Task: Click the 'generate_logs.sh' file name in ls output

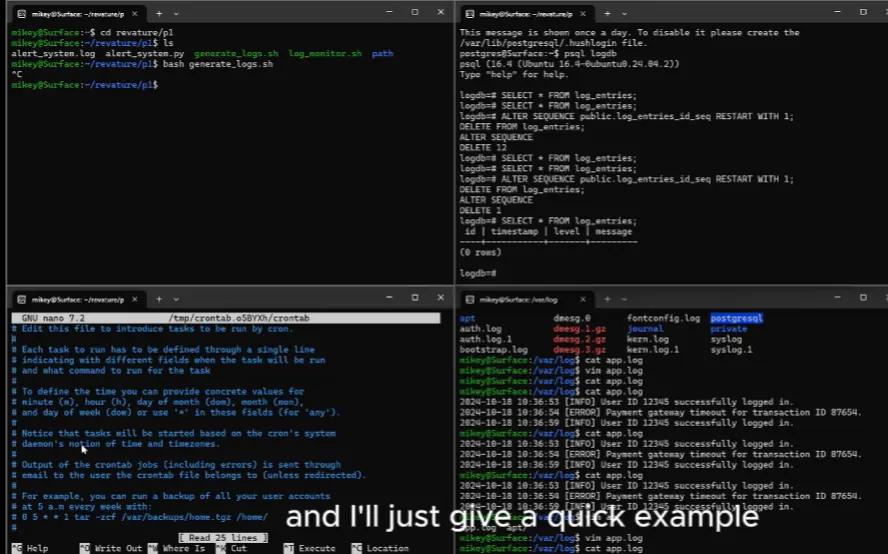Action: click(x=236, y=53)
